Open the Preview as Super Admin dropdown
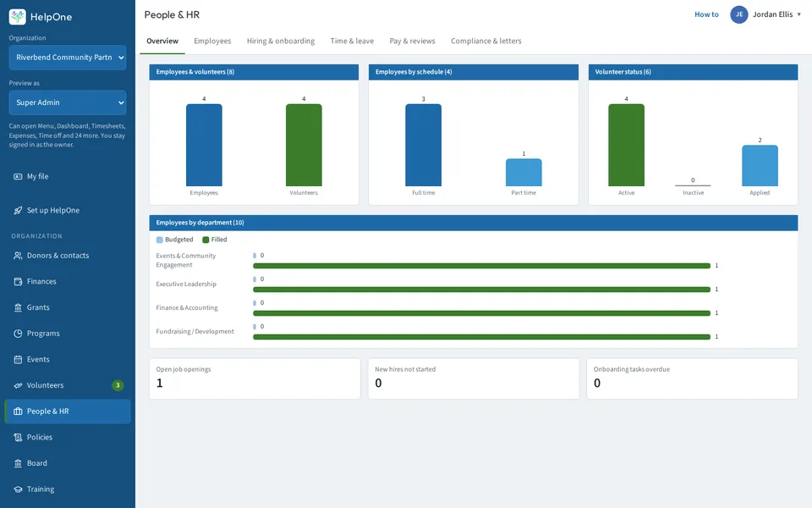This screenshot has height=508, width=812. [x=68, y=102]
